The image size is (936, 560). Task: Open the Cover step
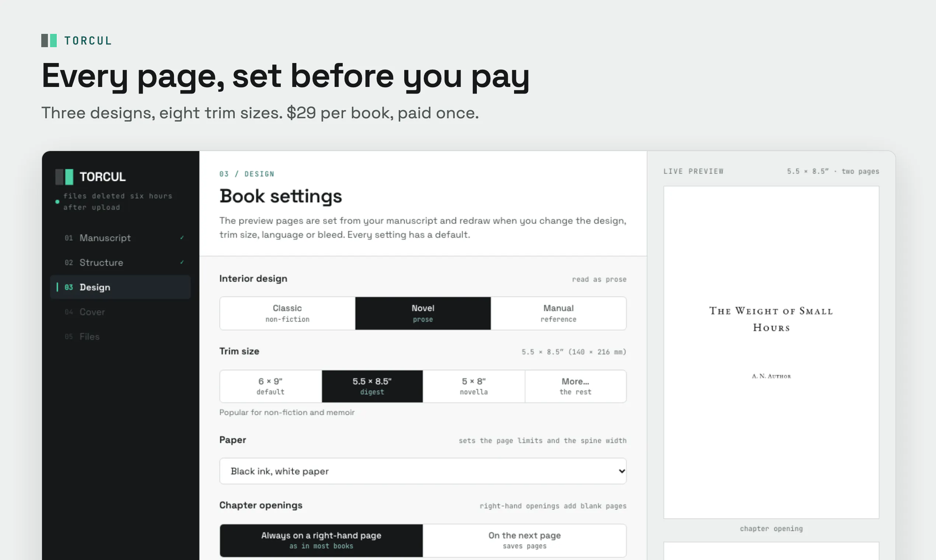[x=121, y=312]
